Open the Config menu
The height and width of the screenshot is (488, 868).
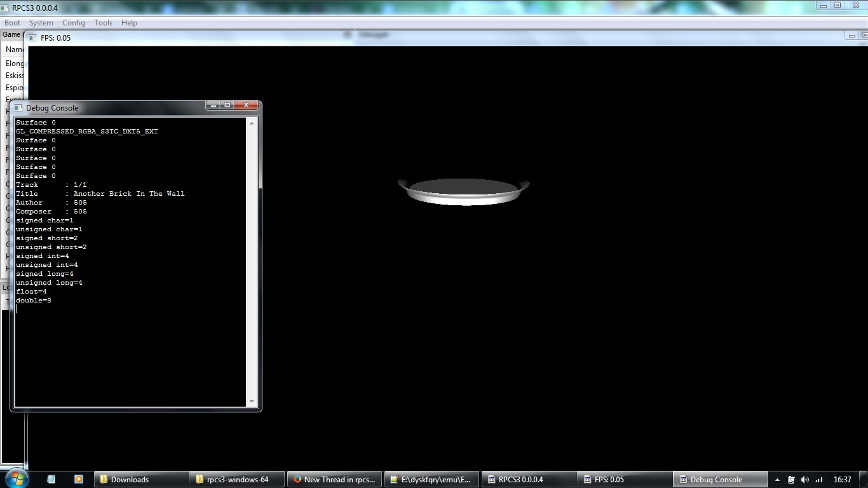pyautogui.click(x=74, y=23)
